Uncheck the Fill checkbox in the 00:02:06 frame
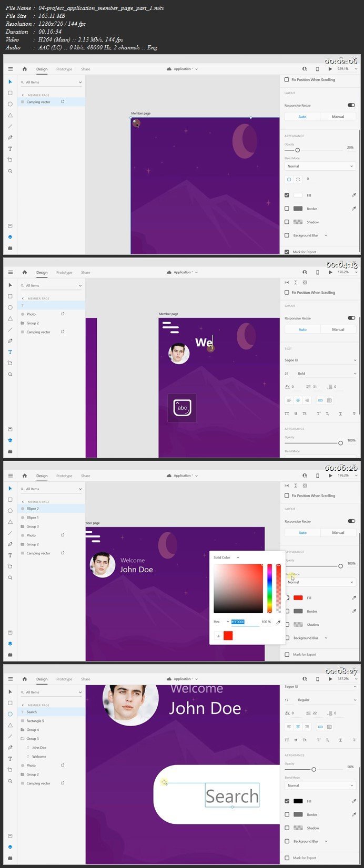 [x=287, y=195]
